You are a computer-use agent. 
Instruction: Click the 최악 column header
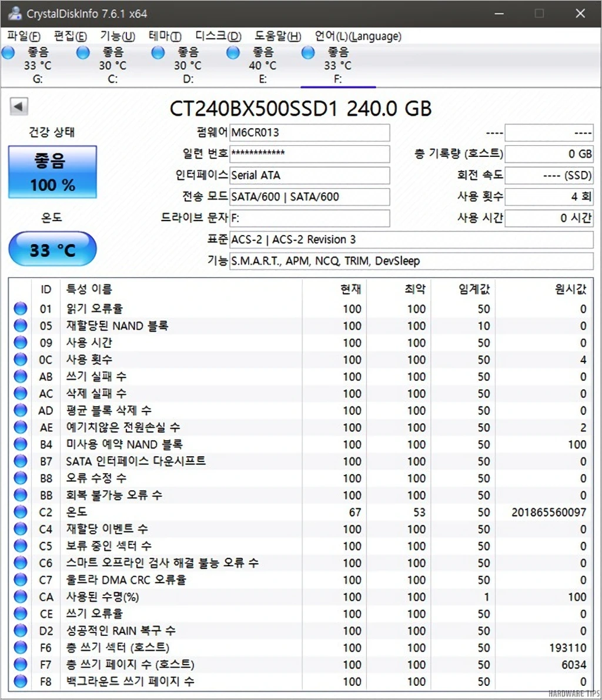[x=415, y=289]
